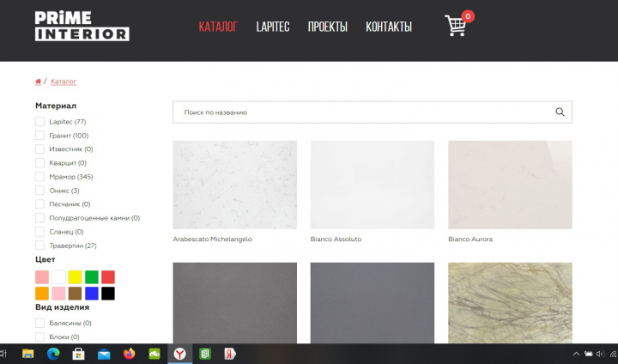Check the Оникс (3) filter
Screen dimensions: 618x364
(x=39, y=191)
